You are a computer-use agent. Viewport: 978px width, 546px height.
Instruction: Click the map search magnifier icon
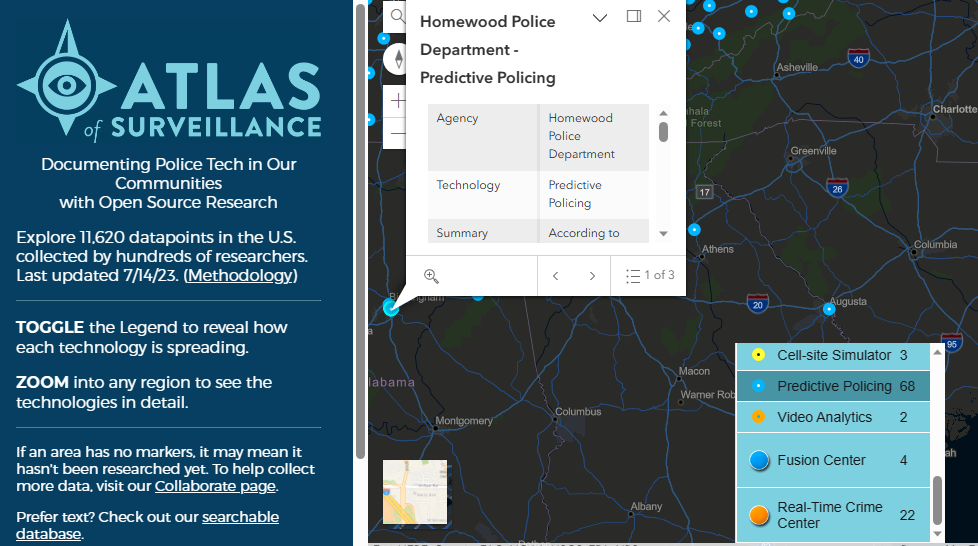(397, 16)
